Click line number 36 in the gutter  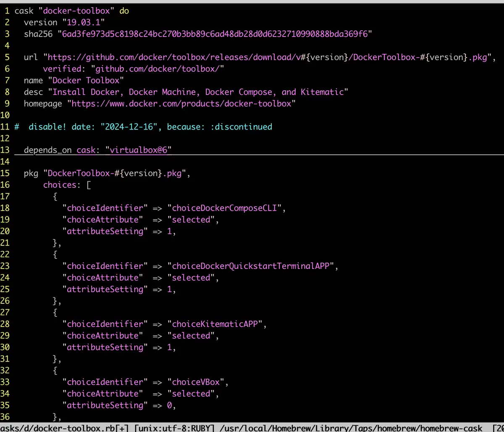click(5, 416)
